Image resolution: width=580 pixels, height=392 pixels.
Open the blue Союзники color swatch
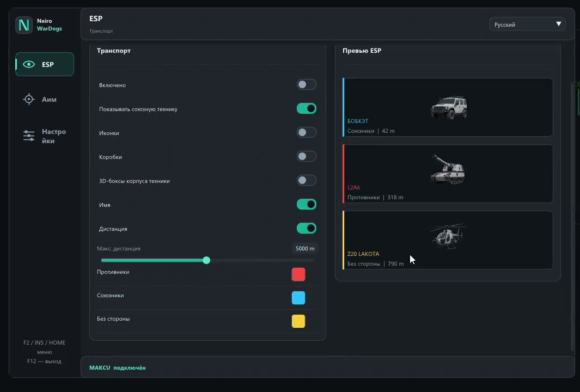pos(298,298)
